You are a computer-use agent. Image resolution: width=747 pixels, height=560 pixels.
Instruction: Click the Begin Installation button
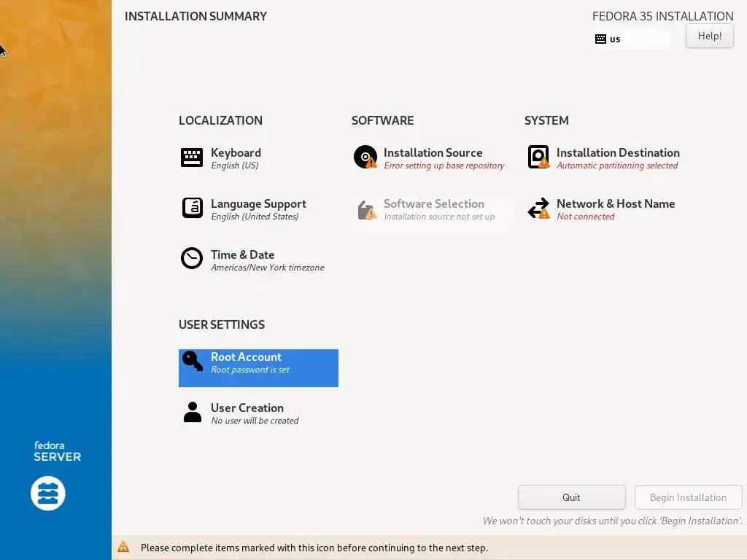click(x=688, y=497)
